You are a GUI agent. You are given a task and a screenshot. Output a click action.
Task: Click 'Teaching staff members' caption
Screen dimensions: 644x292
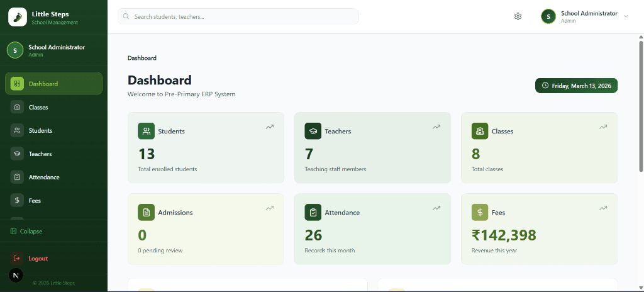336,169
